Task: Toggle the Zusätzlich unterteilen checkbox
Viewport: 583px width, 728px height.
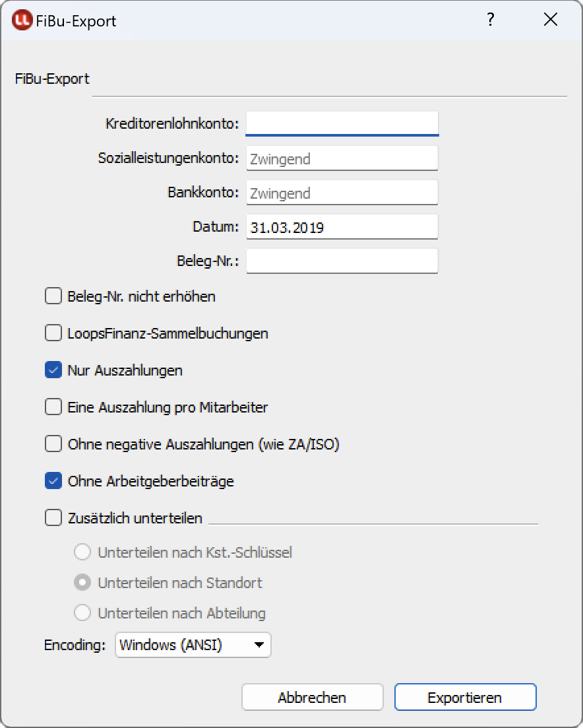Action: point(53,517)
